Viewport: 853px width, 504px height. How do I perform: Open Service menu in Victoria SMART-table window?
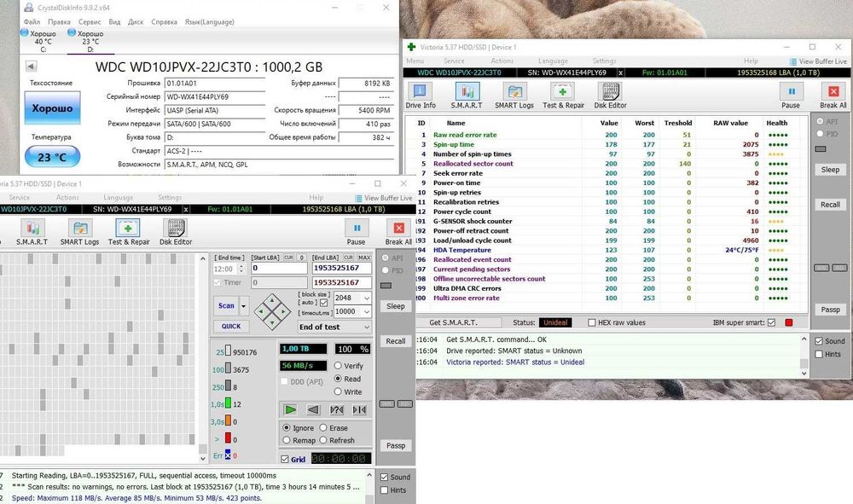[x=454, y=61]
